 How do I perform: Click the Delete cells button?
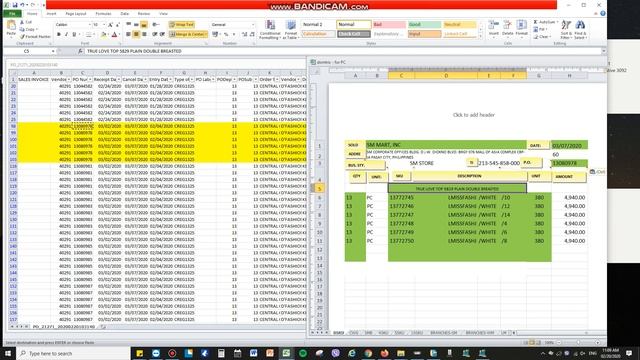coord(508,29)
